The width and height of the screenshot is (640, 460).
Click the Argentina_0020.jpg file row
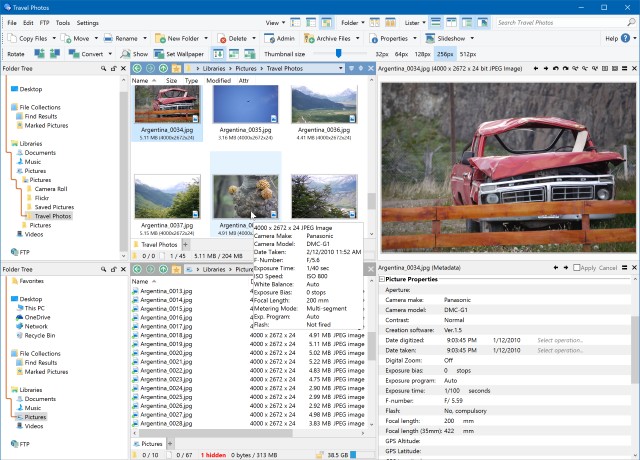click(x=248, y=353)
